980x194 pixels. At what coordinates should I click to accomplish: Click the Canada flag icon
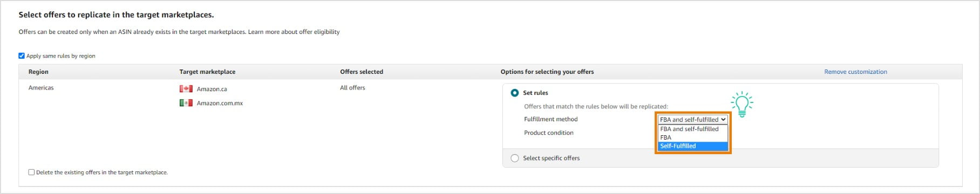(186, 89)
